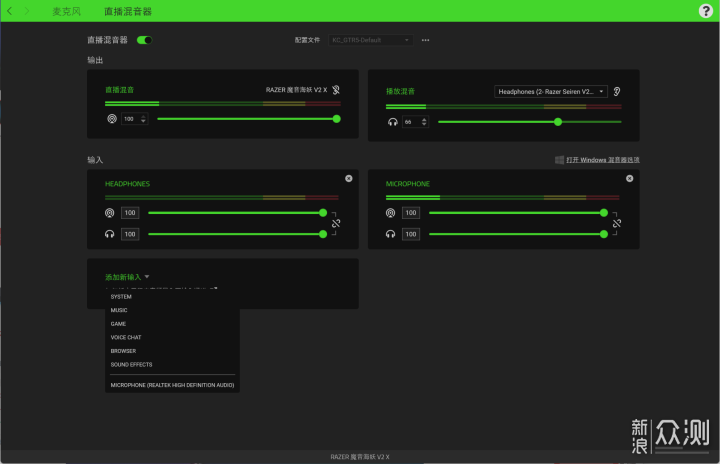
Task: Click MICROPHONE playback mix headphone icon
Action: pos(390,234)
